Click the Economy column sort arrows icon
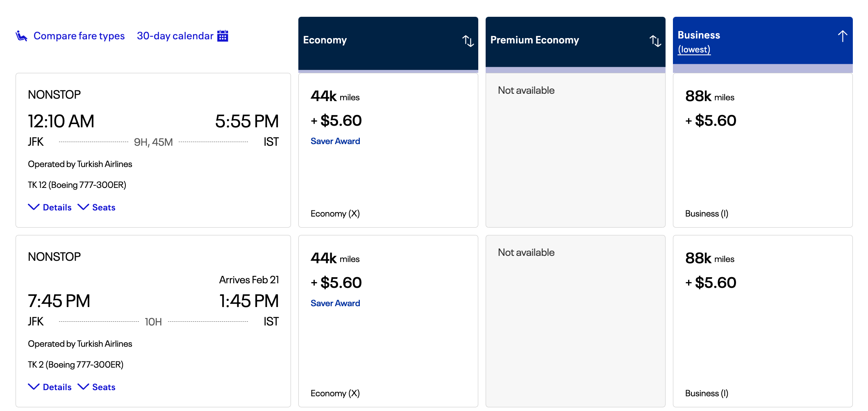868x411 pixels. (468, 41)
